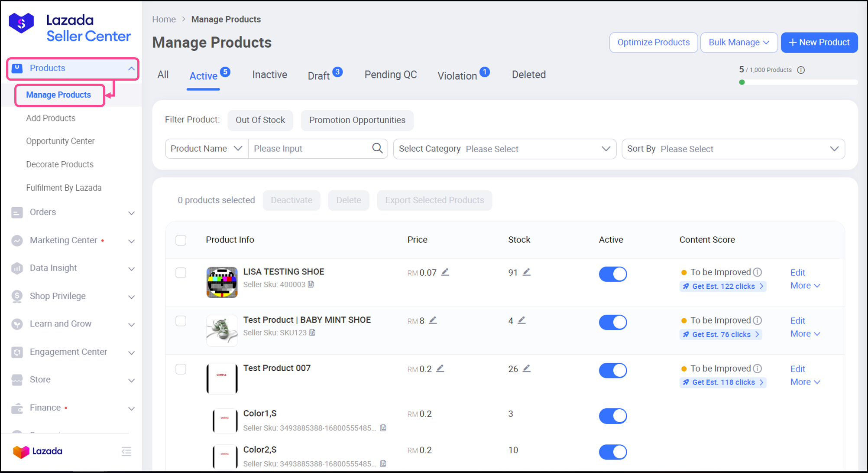
Task: Click info icon beside first To be Improved
Action: 757,272
